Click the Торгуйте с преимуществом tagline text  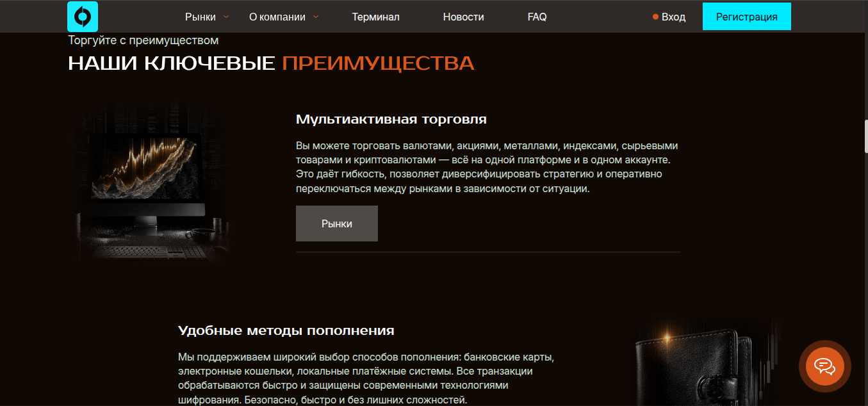pyautogui.click(x=143, y=40)
